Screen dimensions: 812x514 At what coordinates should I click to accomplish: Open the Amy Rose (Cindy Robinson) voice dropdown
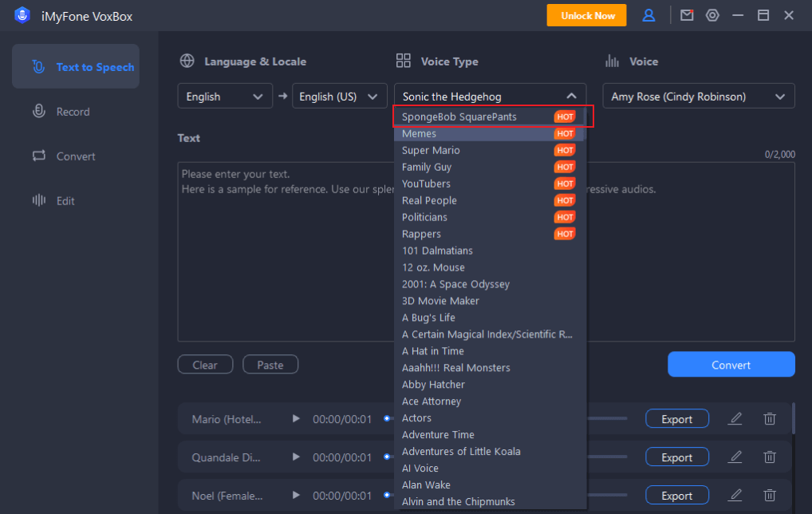point(698,97)
